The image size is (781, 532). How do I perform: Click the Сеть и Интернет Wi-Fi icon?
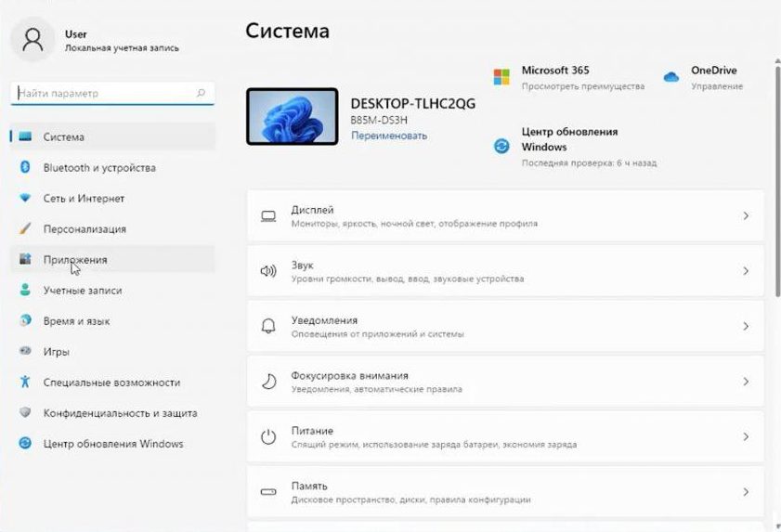pos(25,198)
